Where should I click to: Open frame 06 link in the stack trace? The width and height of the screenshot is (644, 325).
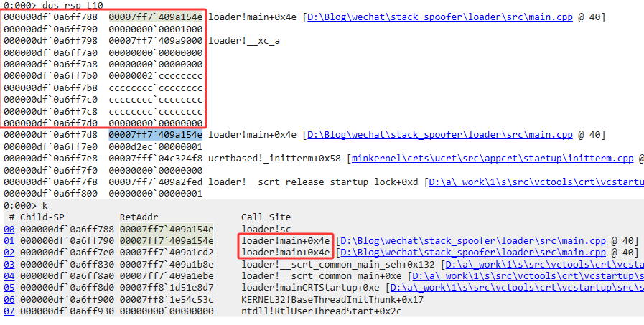tap(9, 300)
